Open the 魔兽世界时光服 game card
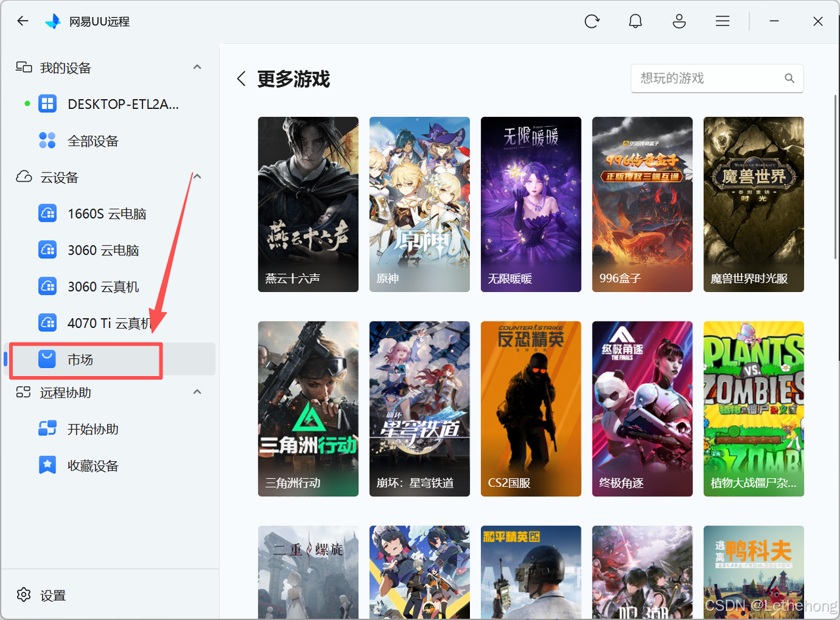The height and width of the screenshot is (620, 840). tap(753, 204)
